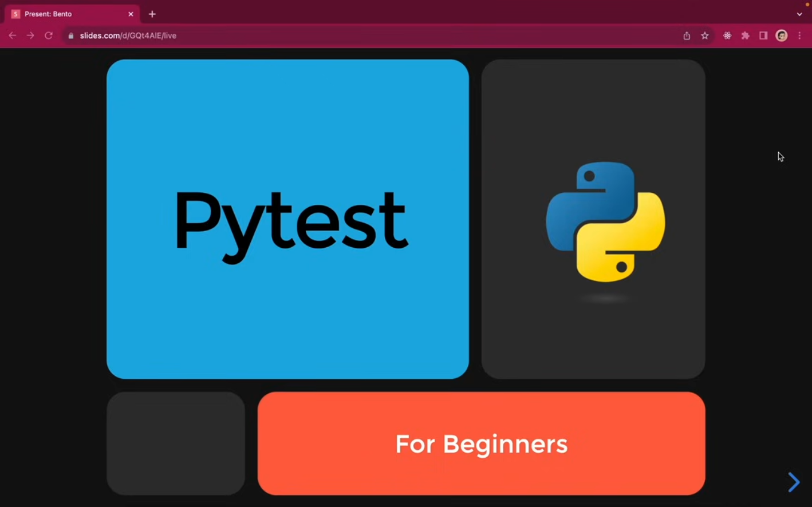Image resolution: width=812 pixels, height=507 pixels.
Task: Click the empty dark tile beside For Beginners
Action: 176,443
